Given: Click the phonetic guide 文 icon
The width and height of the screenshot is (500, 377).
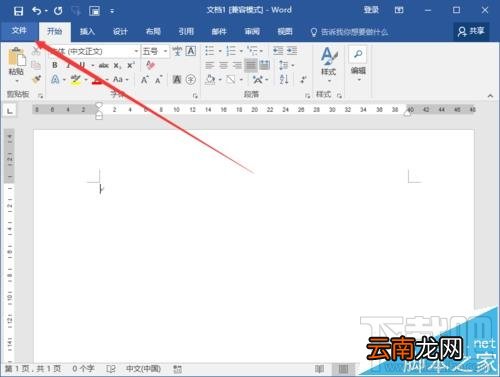Looking at the screenshot, I should click(177, 51).
